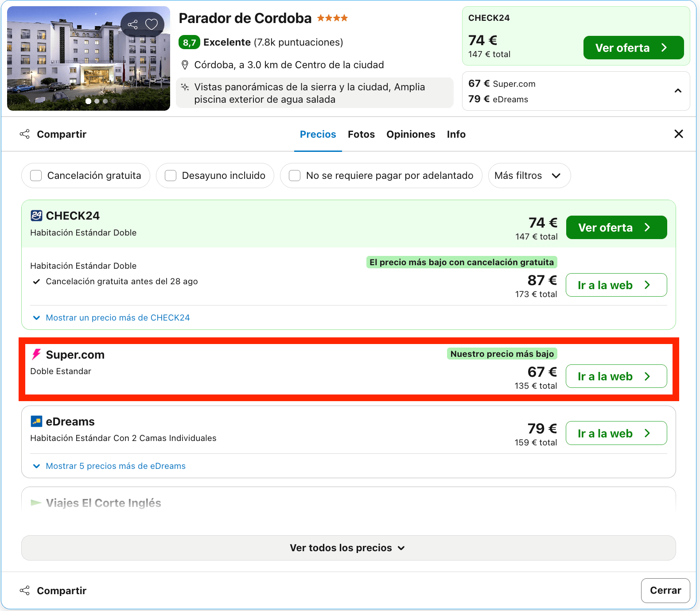Open the Fotos tab
This screenshot has width=700, height=611.
pos(361,134)
